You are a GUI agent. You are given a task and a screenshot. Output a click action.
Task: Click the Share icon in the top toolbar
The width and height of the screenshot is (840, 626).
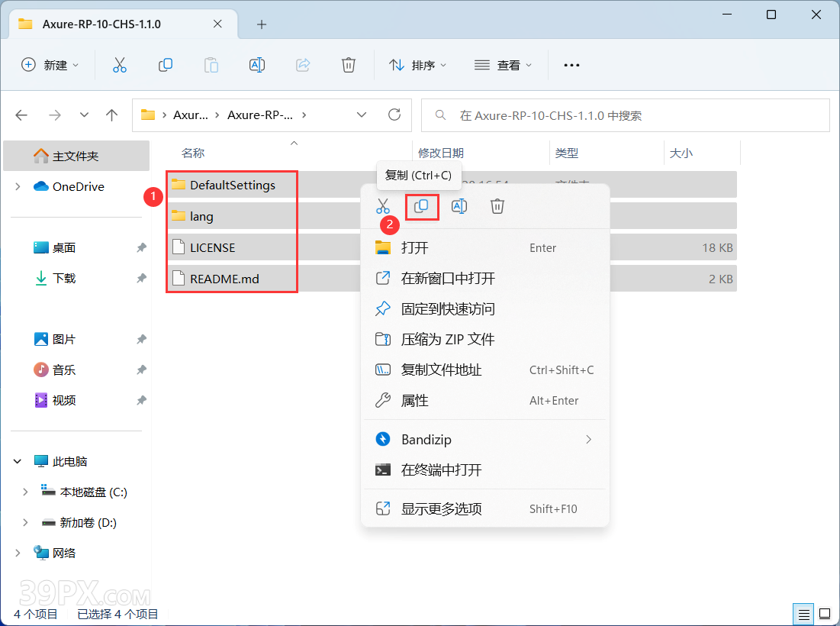click(x=303, y=65)
